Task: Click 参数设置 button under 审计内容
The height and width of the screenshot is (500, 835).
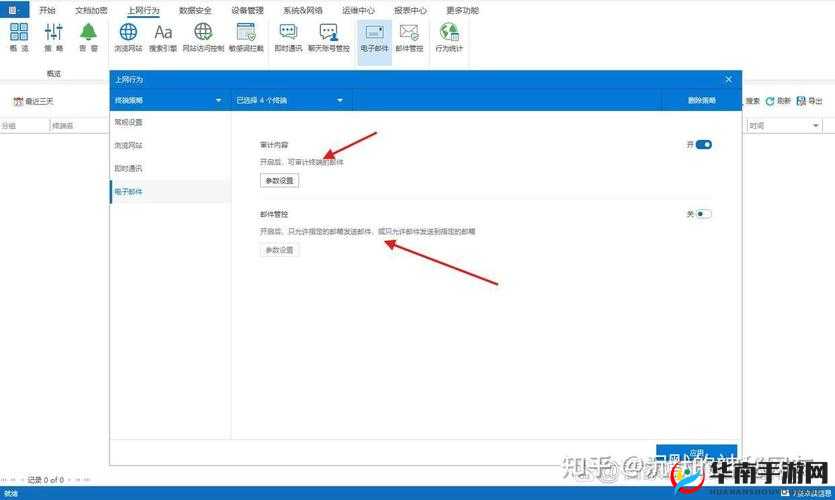Action: (280, 181)
